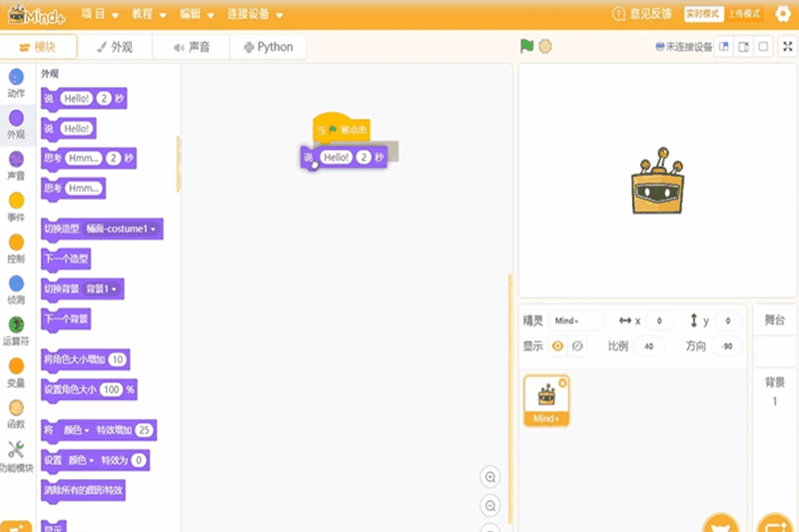Click the sprite x coordinate field
799x532 pixels.
659,320
